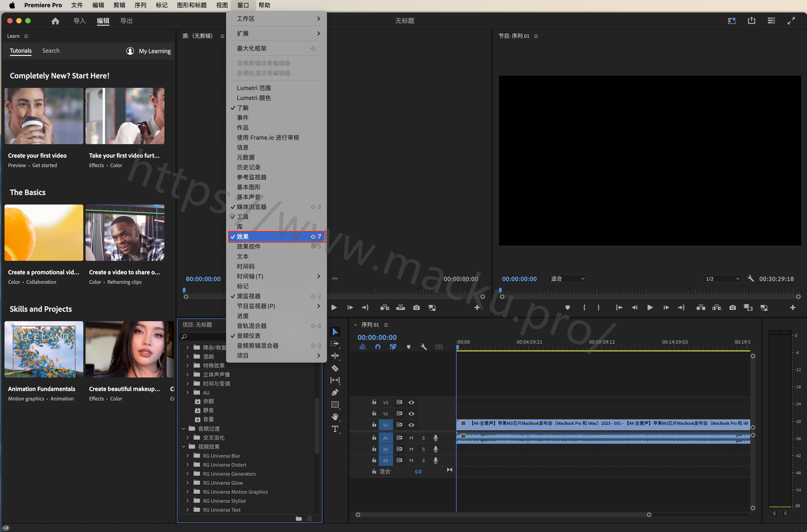Screen dimensions: 807x532
Task: Select the Pen tool
Action: coord(335,393)
